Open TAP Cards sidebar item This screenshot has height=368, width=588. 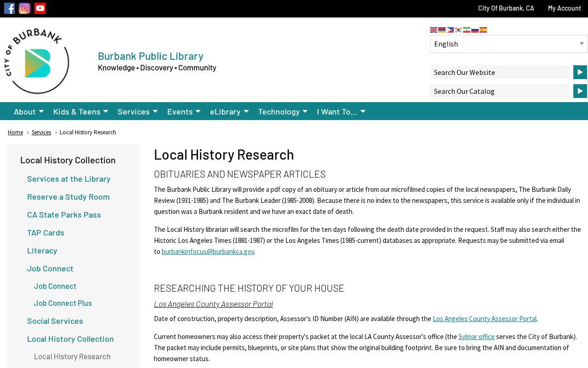pos(45,232)
